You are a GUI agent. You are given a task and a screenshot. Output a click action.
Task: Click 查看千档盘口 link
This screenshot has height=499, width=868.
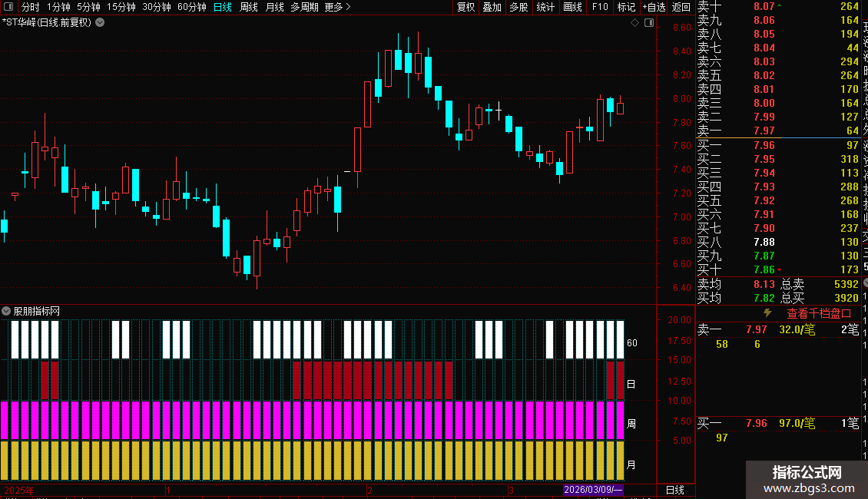[x=819, y=313]
